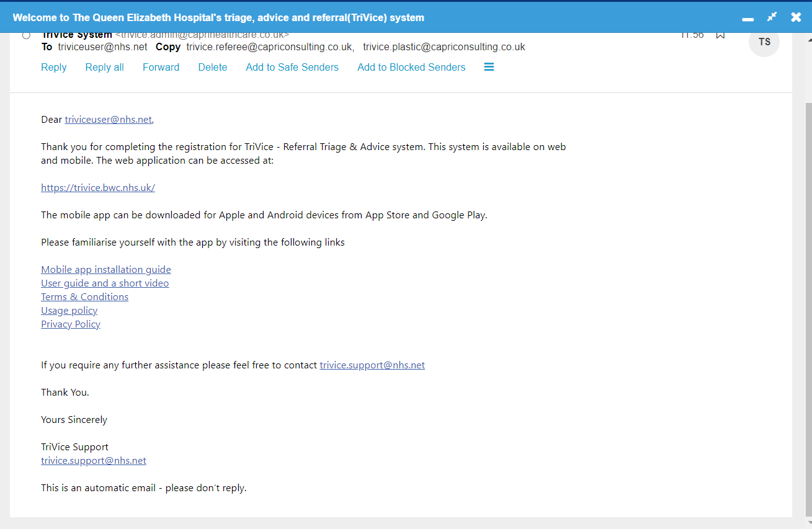This screenshot has height=529, width=812.
Task: Forward this email
Action: coord(161,67)
